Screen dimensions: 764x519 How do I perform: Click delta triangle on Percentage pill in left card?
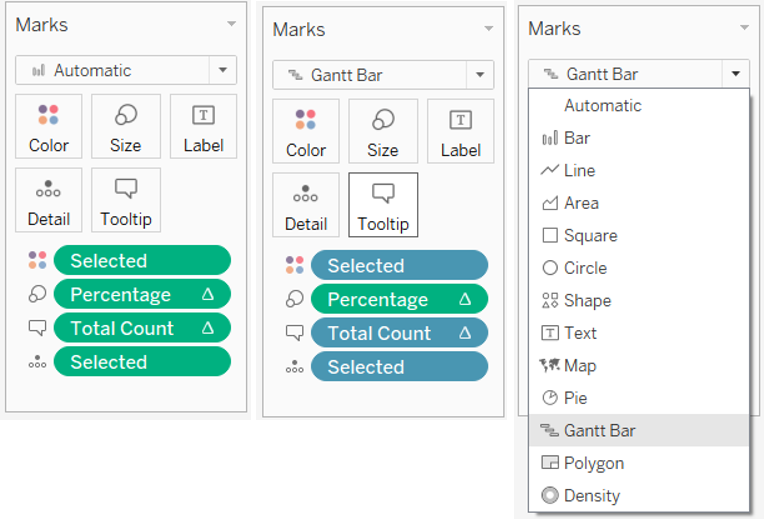(x=208, y=294)
